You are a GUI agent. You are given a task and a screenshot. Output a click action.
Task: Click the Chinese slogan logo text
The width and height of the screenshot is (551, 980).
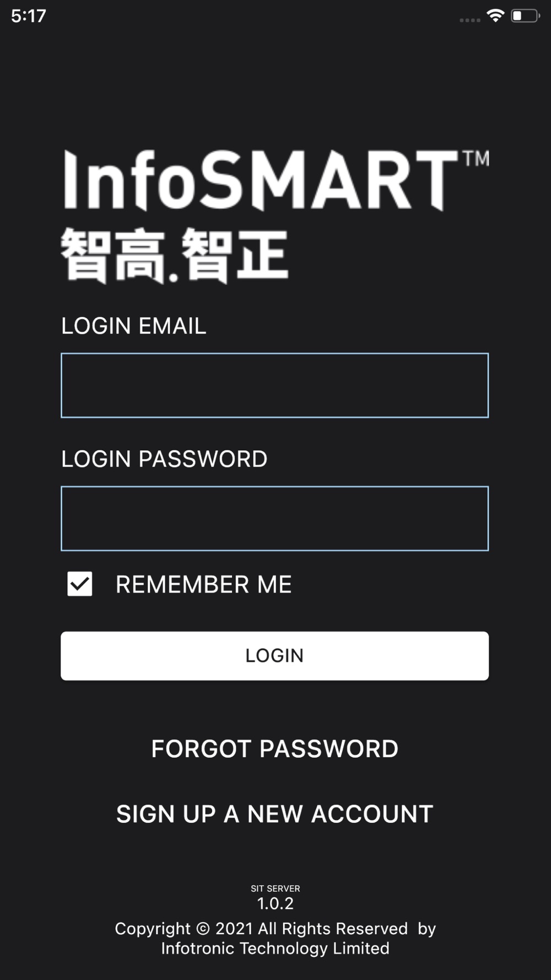click(x=174, y=256)
